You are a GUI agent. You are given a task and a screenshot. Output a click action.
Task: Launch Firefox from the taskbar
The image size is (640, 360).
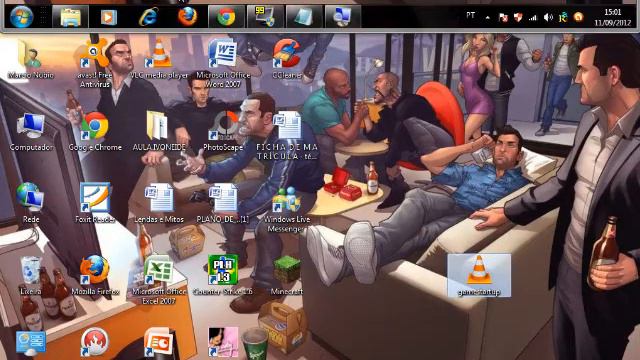(x=187, y=17)
